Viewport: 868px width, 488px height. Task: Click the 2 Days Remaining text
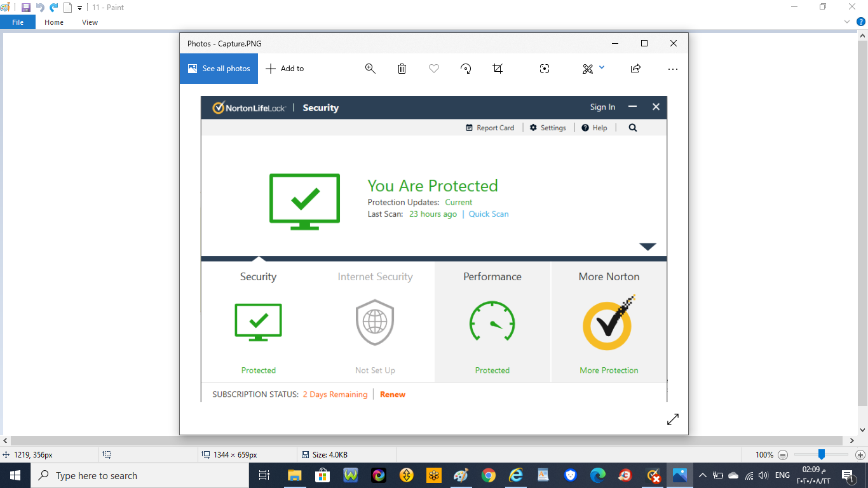coord(335,395)
